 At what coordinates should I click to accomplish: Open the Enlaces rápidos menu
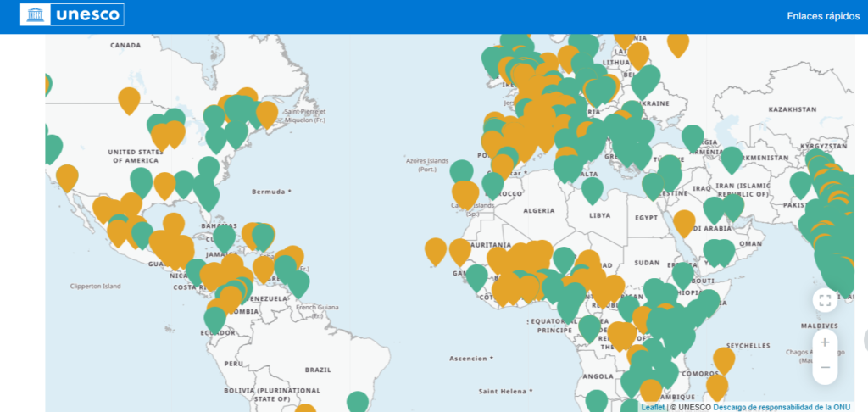point(823,16)
